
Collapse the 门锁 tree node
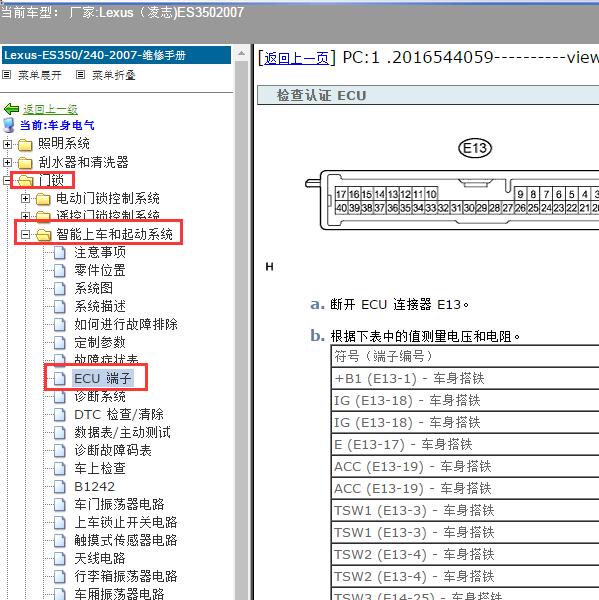click(6, 180)
